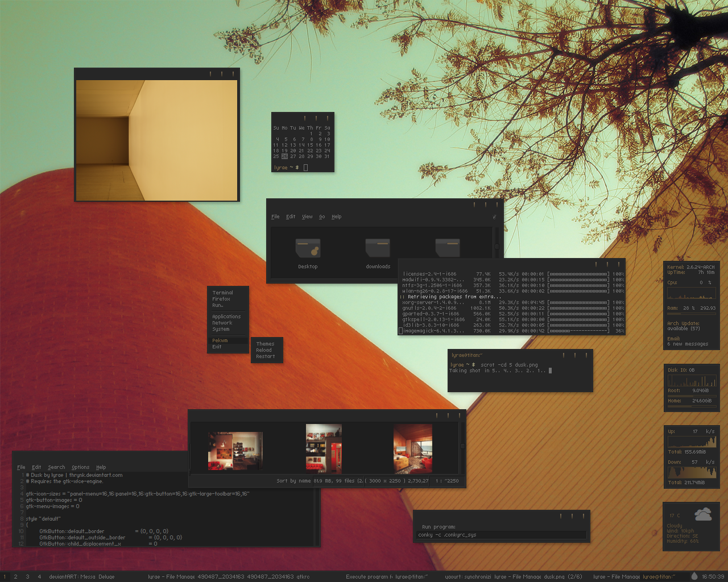Click the Run program input field
The image size is (728, 582).
coord(501,535)
